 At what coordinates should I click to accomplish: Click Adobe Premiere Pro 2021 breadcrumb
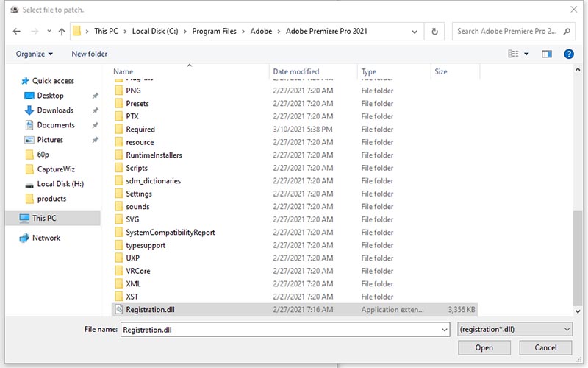tap(326, 32)
